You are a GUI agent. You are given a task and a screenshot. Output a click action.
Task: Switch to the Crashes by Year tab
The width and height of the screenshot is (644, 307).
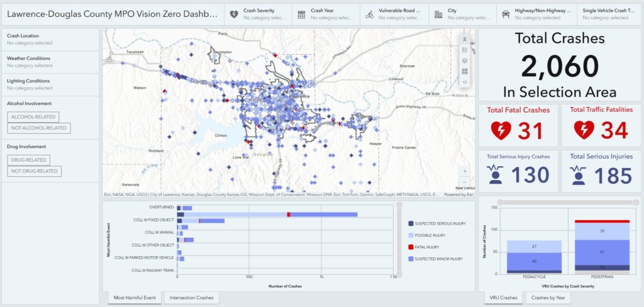point(548,298)
